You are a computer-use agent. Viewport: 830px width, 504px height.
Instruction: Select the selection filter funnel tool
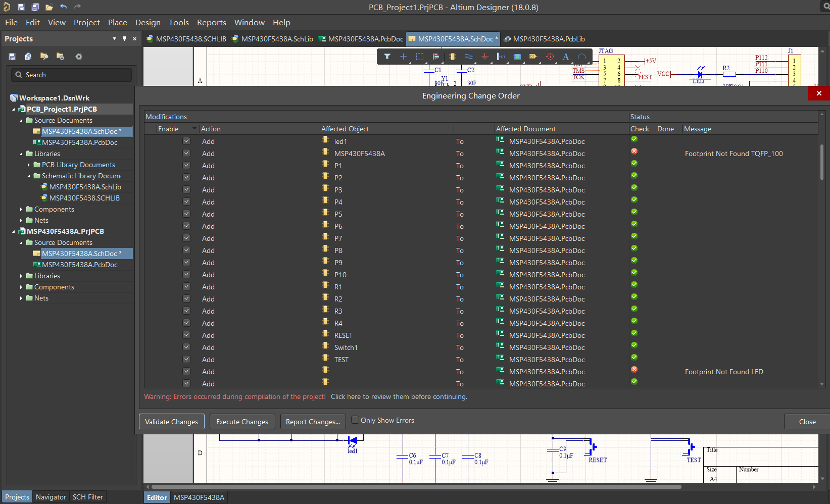pyautogui.click(x=387, y=57)
